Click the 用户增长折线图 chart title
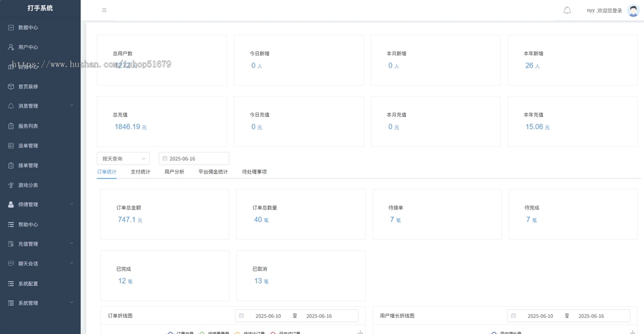644x334 pixels. 397,316
